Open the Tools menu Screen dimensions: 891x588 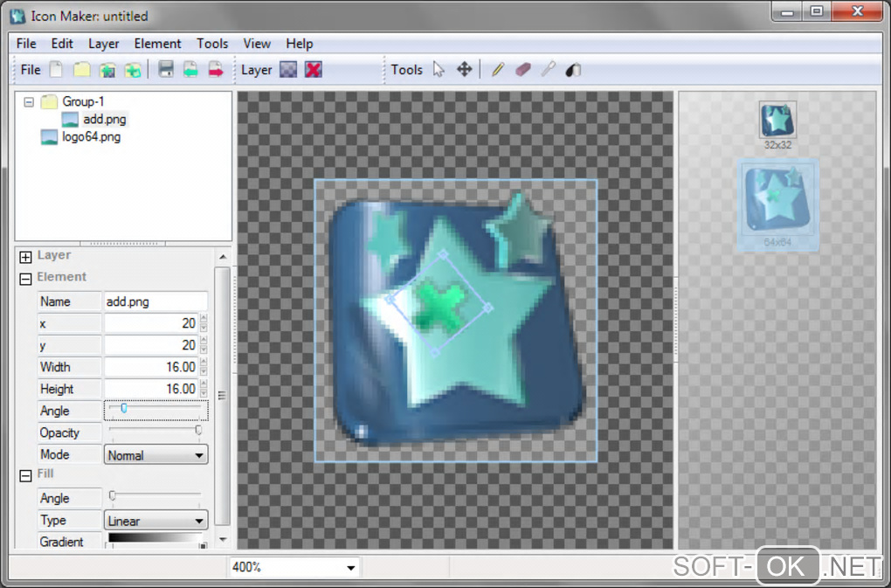point(212,44)
